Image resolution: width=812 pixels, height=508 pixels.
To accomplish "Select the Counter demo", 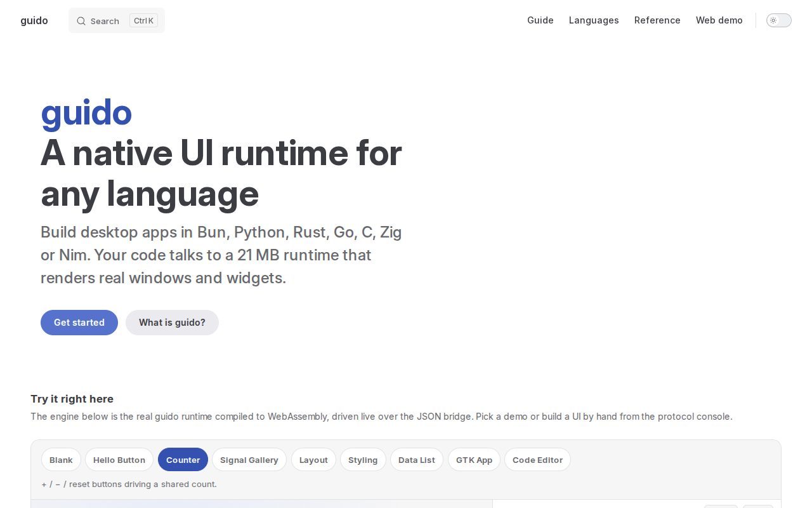I will [x=183, y=460].
